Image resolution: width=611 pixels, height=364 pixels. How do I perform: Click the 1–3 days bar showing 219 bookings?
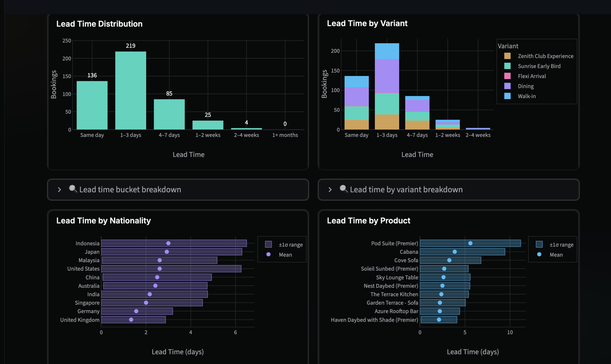click(131, 91)
